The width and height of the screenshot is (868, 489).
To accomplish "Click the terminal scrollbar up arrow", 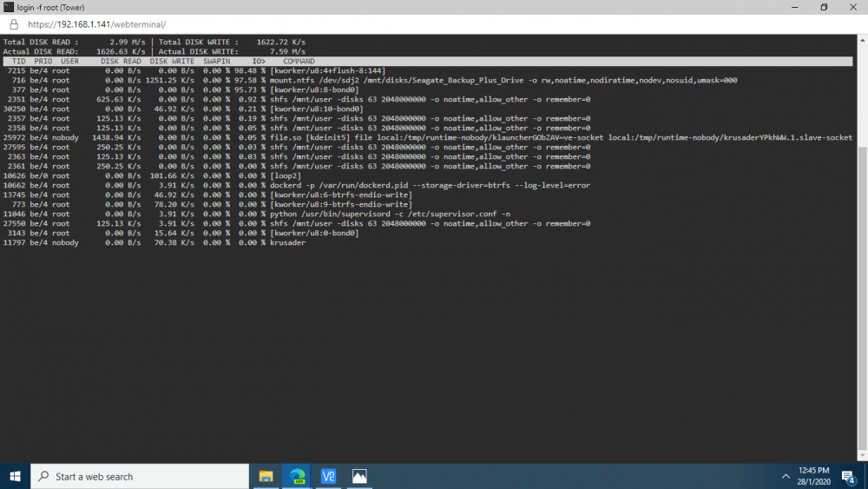I will [x=863, y=40].
